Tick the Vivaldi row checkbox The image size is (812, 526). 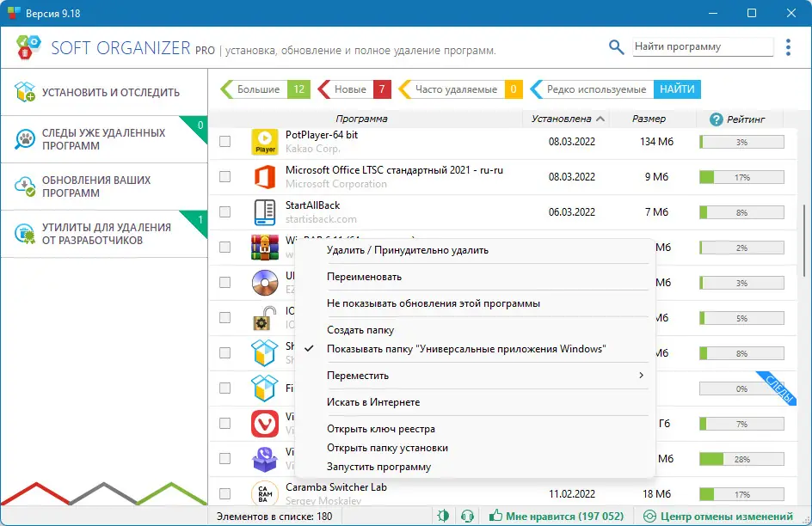pyautogui.click(x=225, y=423)
